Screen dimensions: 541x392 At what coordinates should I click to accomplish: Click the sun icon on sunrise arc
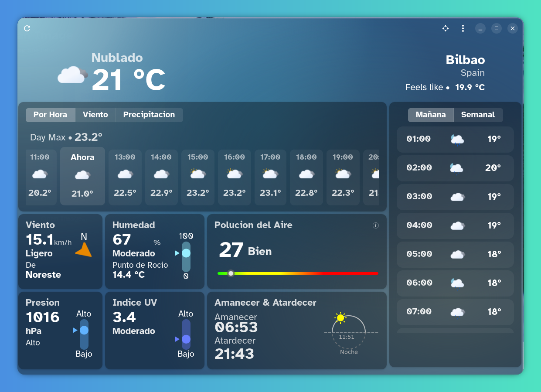click(x=340, y=317)
